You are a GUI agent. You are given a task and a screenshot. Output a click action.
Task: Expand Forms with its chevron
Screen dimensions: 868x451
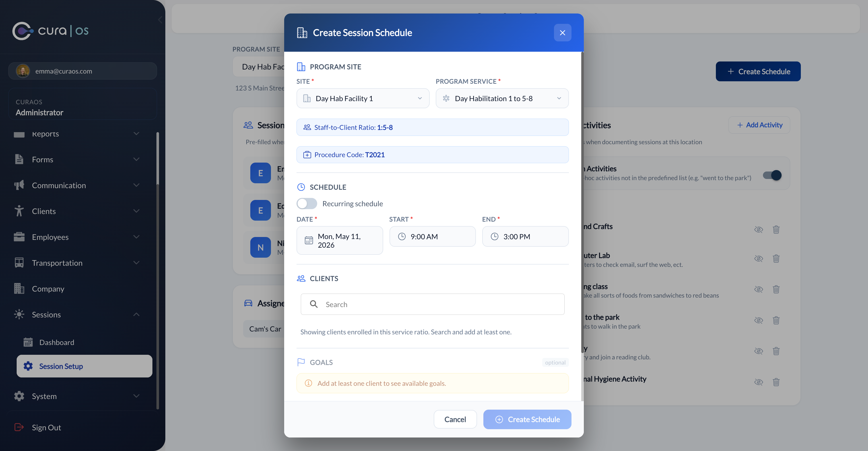136,159
